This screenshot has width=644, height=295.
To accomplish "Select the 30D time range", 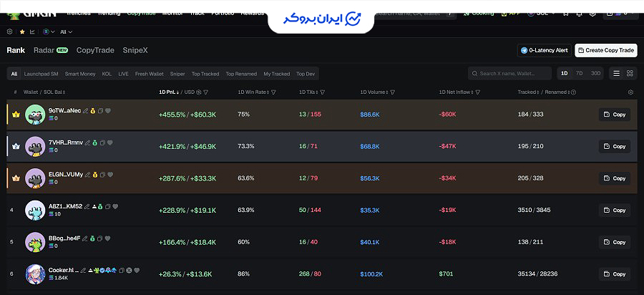I will (x=595, y=74).
